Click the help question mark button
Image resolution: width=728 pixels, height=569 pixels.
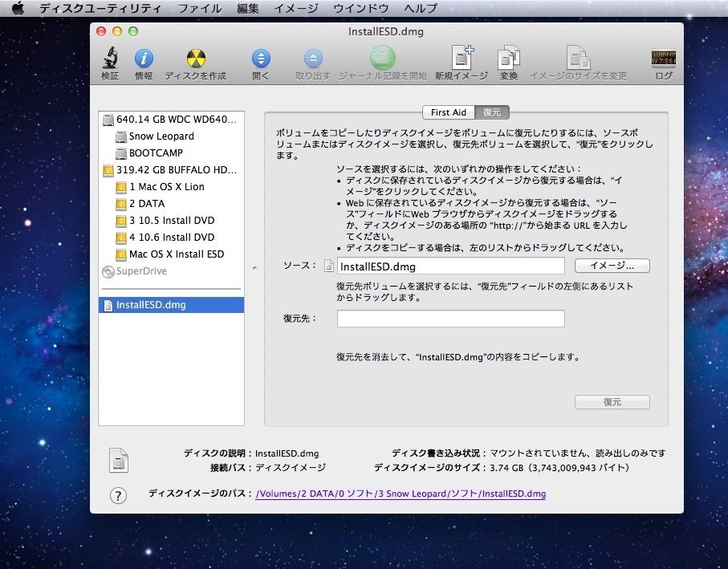coord(118,495)
